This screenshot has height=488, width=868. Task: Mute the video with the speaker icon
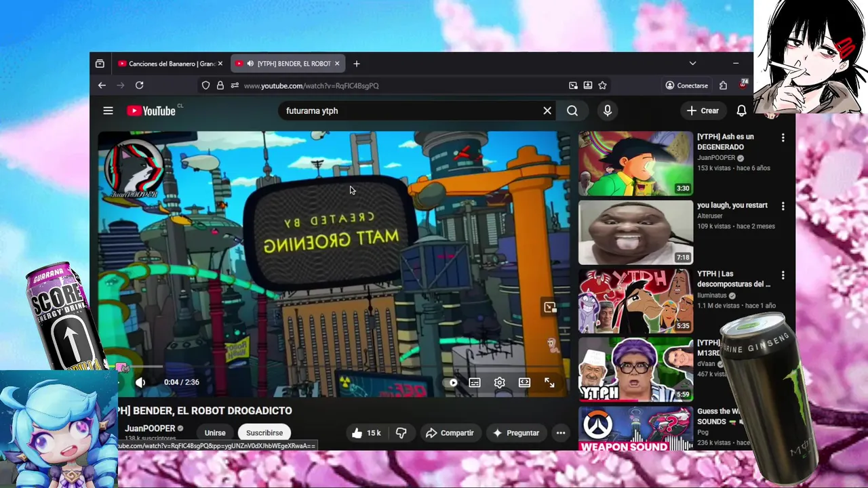140,382
